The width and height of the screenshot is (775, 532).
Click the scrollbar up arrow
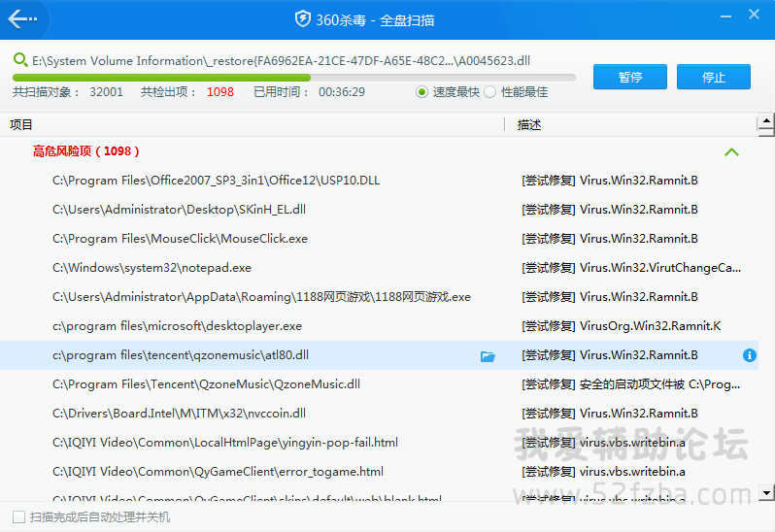(766, 120)
